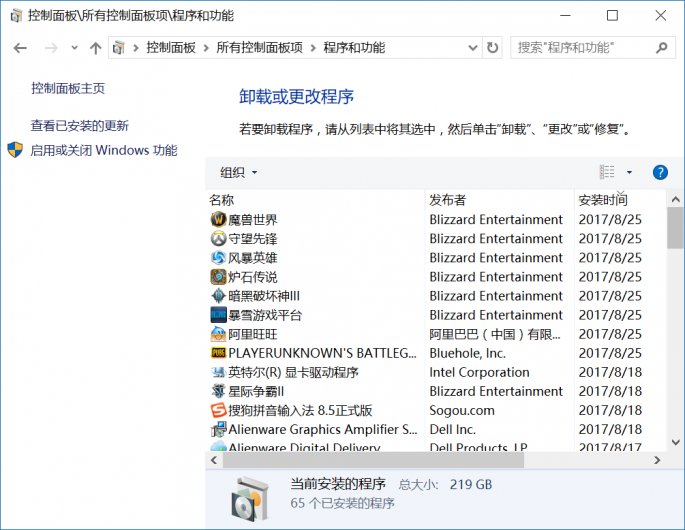Click the blue help question mark icon
This screenshot has width=685, height=530.
[x=660, y=172]
